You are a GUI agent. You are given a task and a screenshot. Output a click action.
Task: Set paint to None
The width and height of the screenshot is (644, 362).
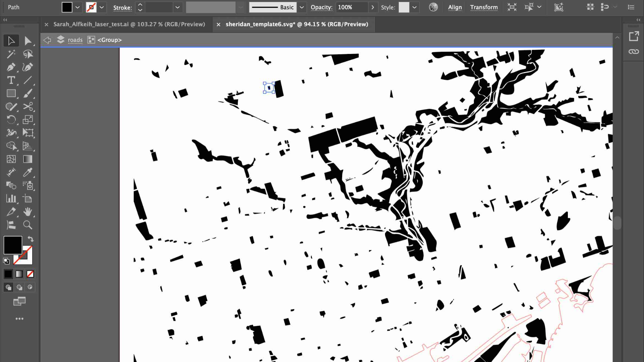pyautogui.click(x=30, y=274)
